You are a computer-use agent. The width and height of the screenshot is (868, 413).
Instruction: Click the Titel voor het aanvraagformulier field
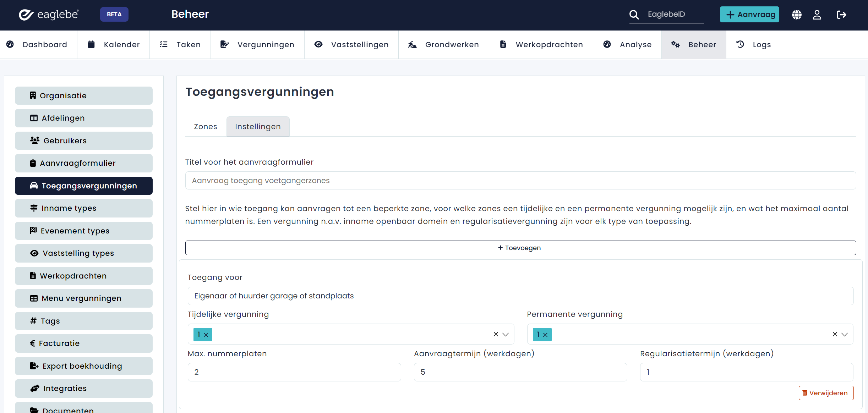coord(520,181)
